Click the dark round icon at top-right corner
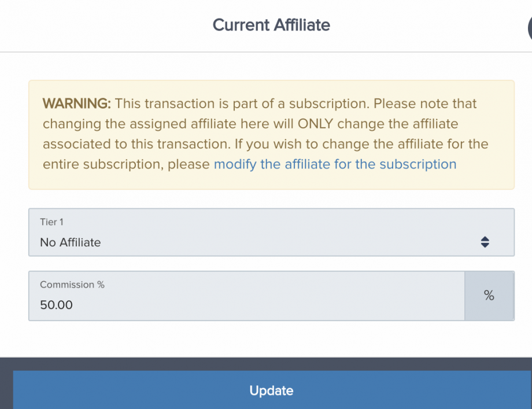Screen dimensions: 532x409 pos(529,26)
